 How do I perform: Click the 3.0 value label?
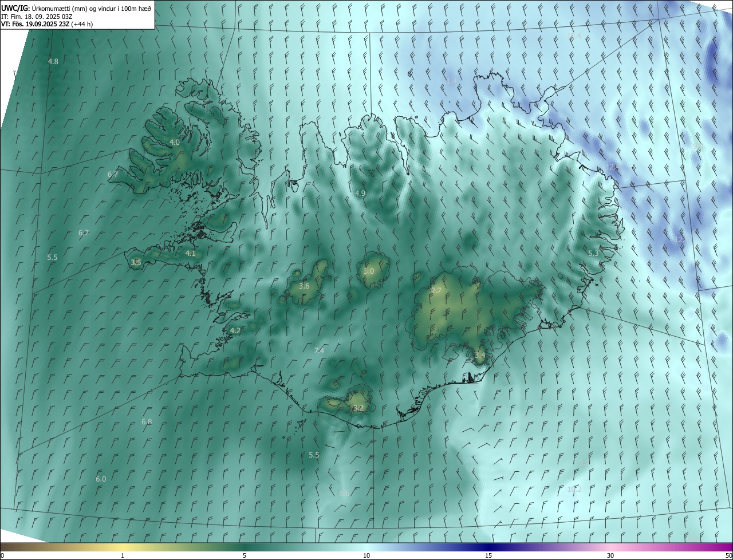369,271
